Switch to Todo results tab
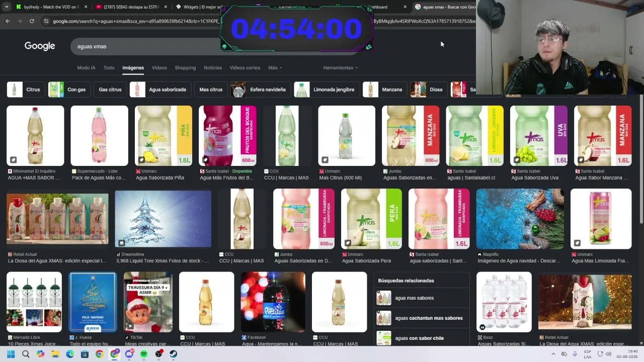 coord(109,68)
